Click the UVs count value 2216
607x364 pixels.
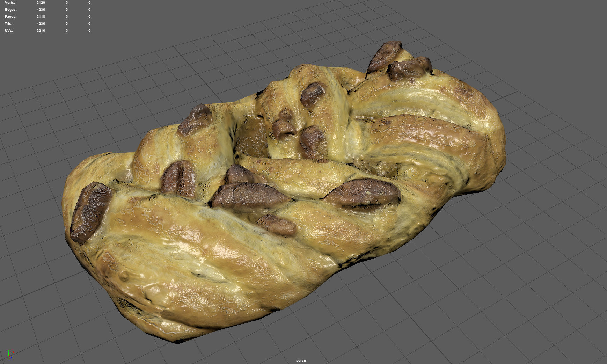point(41,31)
